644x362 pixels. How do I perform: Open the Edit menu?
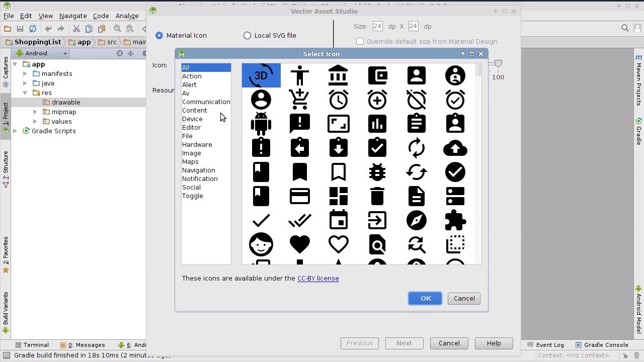click(x=26, y=16)
